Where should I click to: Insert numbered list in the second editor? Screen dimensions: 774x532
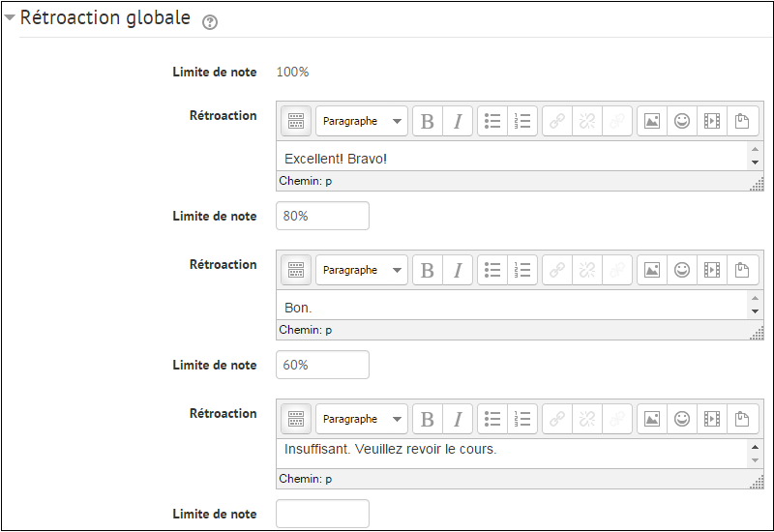point(522,271)
